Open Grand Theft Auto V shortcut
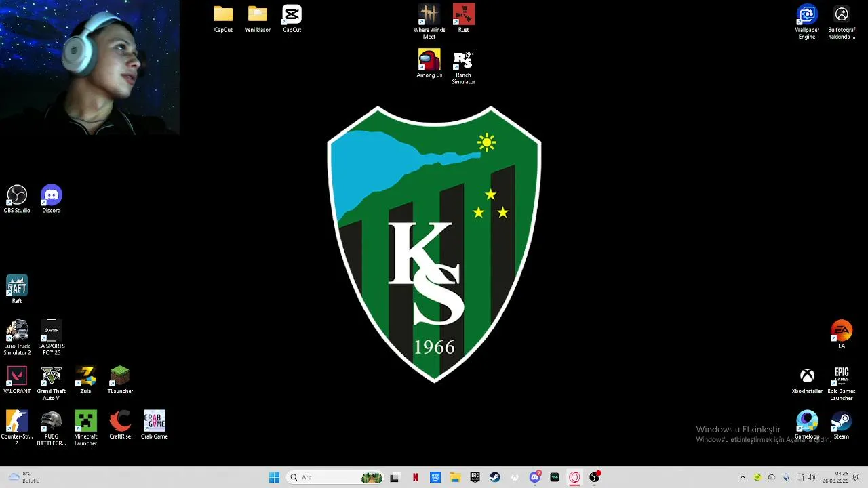Screen dimensions: 868x488 coord(52,384)
